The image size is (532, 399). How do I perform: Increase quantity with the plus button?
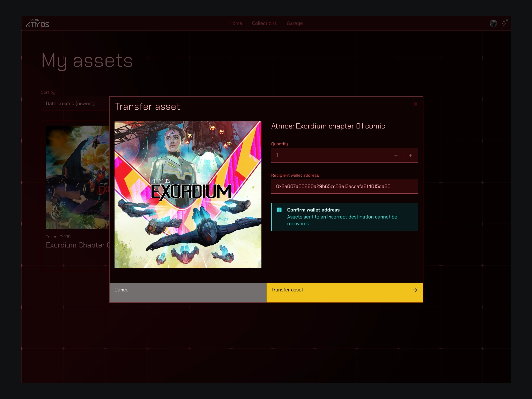pos(411,155)
